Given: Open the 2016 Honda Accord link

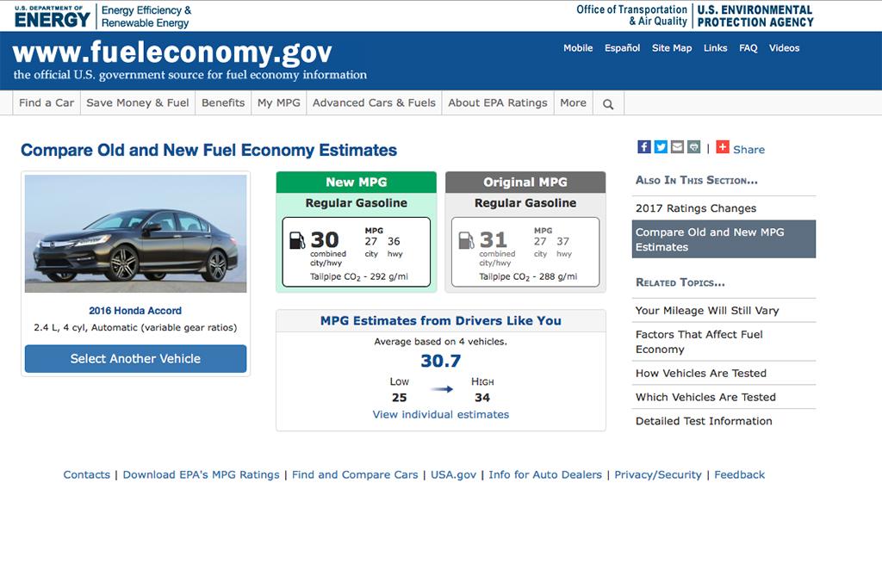Looking at the screenshot, I should (x=135, y=310).
